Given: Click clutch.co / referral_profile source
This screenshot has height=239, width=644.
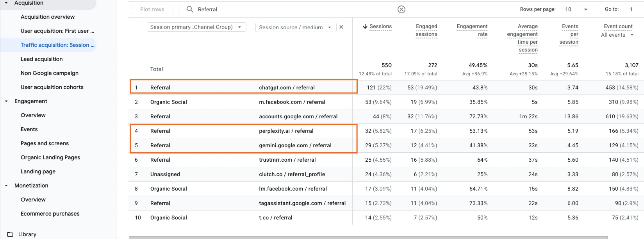Looking at the screenshot, I should point(292,174).
